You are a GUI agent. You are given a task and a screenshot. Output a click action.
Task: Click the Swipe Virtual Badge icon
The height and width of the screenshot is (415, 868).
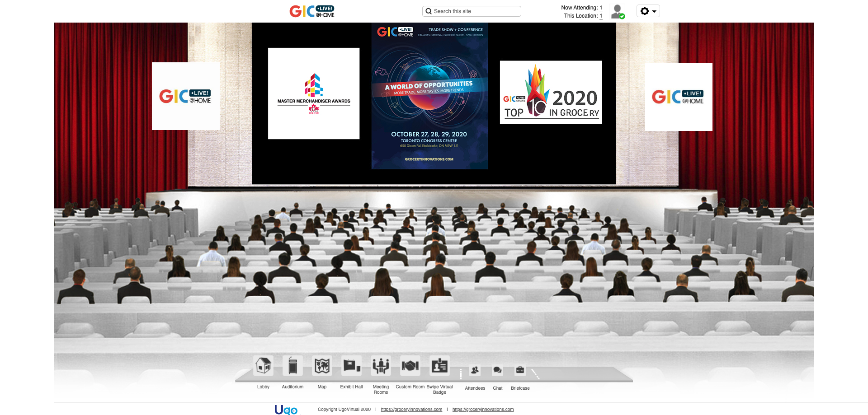click(439, 366)
